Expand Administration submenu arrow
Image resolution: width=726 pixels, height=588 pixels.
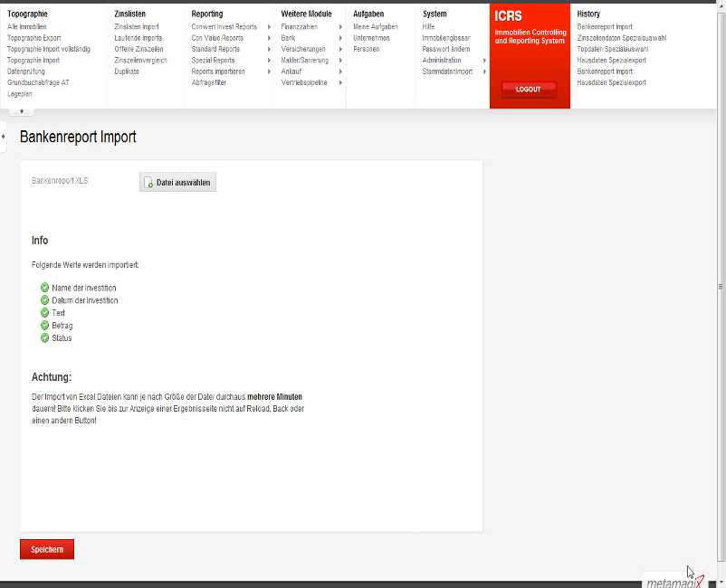tap(484, 60)
